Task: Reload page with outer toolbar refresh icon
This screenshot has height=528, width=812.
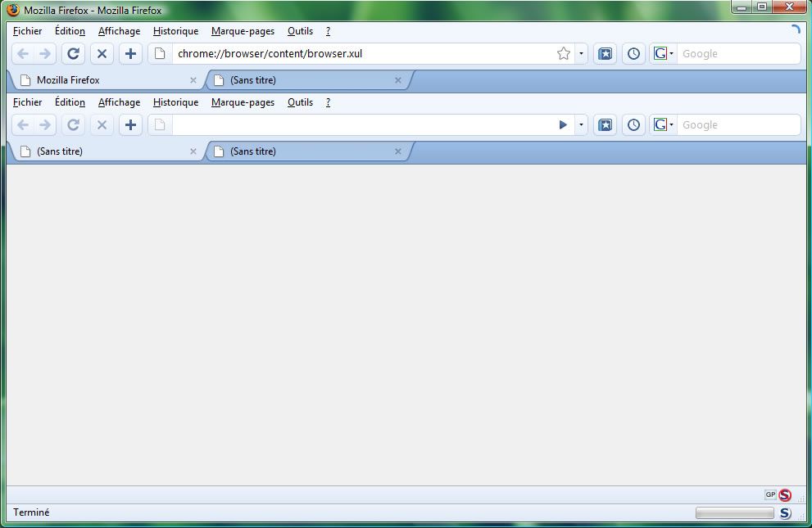Action: click(74, 54)
